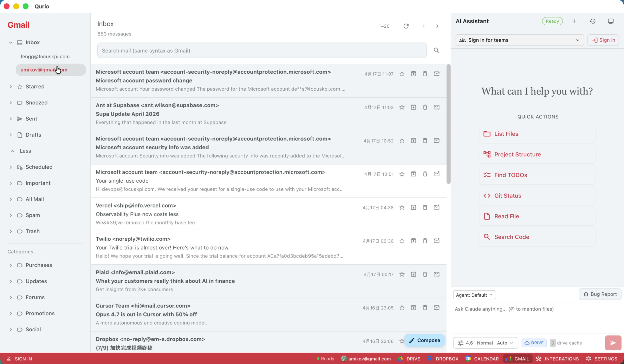Click the search mail input field
The height and width of the screenshot is (364, 624).
coord(262,50)
